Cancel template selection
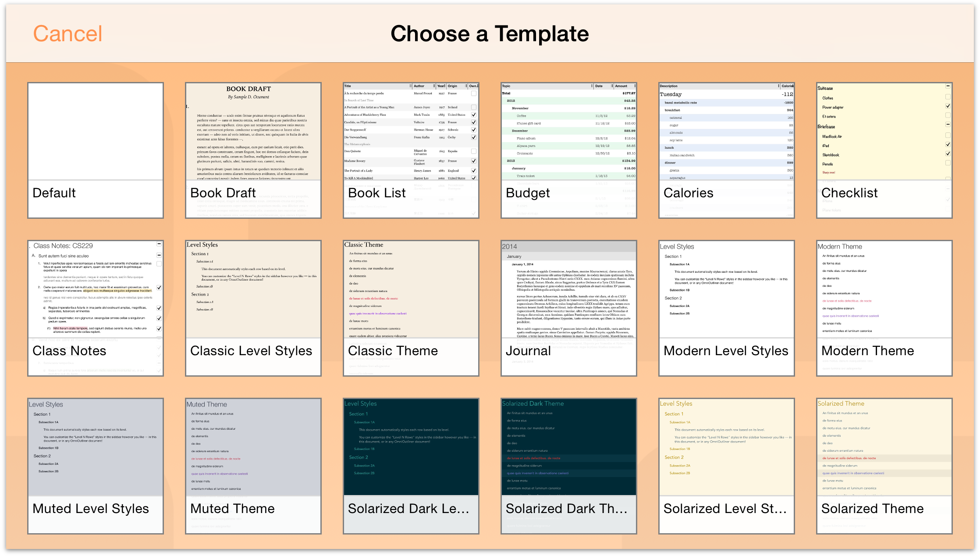980x556 pixels. click(67, 34)
